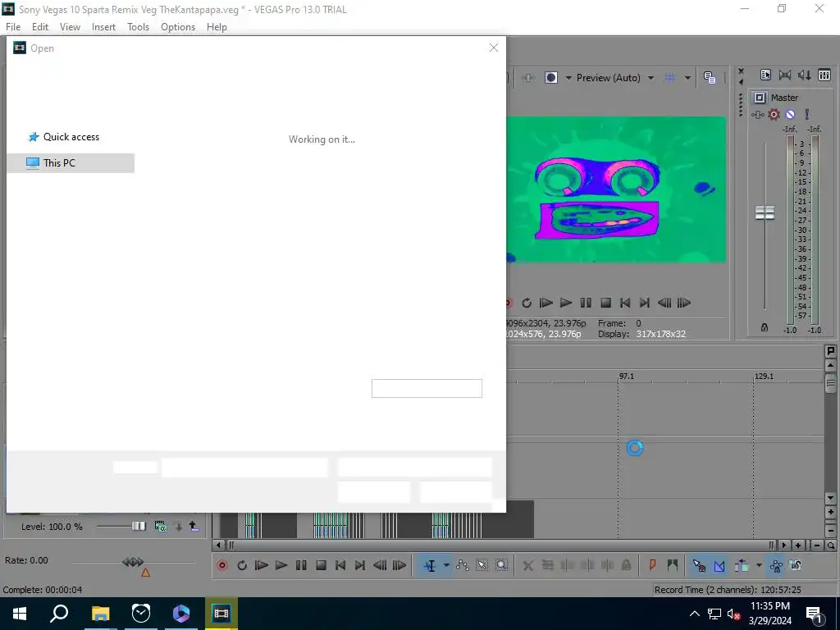Image resolution: width=840 pixels, height=630 pixels.
Task: Toggle Automatic Crossfades button
Action: [719, 565]
